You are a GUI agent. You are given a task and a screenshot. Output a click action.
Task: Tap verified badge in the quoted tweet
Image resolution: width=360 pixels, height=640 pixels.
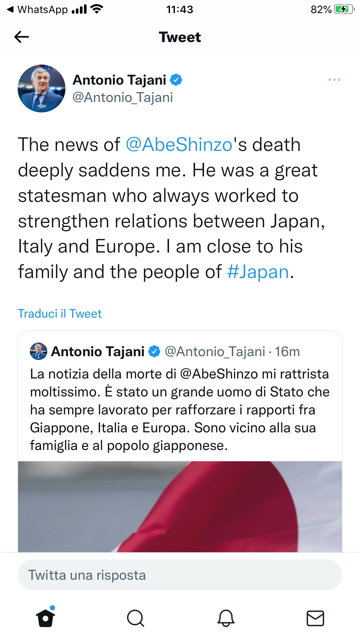[154, 351]
